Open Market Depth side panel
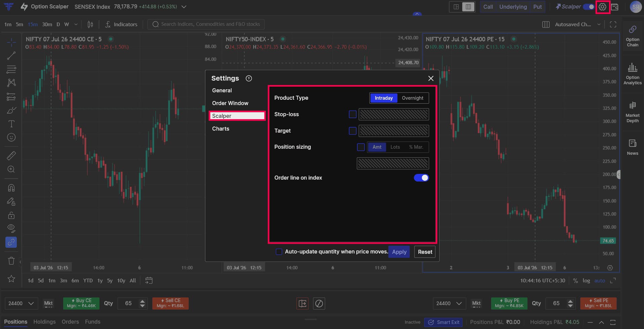 (x=632, y=112)
